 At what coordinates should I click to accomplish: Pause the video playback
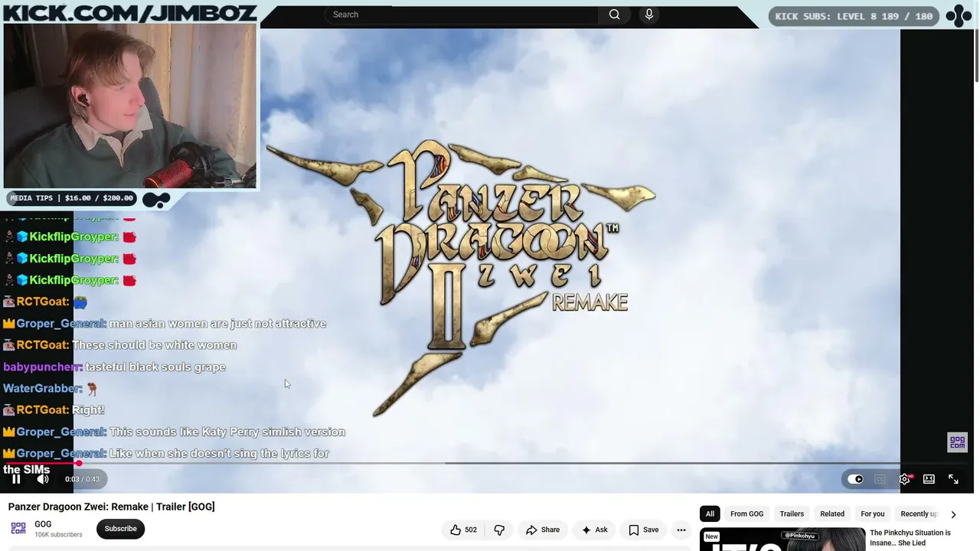[x=16, y=479]
